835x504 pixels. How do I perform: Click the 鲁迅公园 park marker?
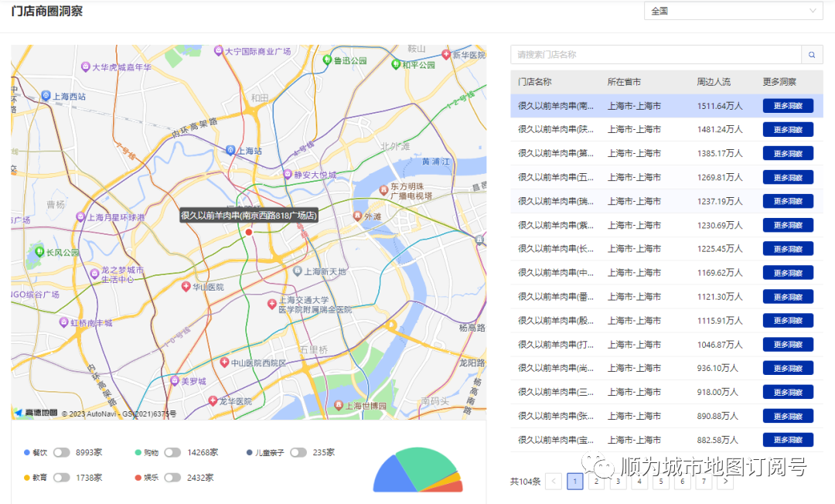click(328, 60)
